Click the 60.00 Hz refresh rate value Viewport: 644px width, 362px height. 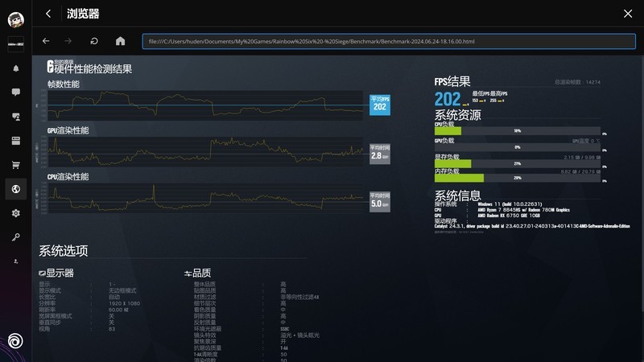(x=118, y=310)
